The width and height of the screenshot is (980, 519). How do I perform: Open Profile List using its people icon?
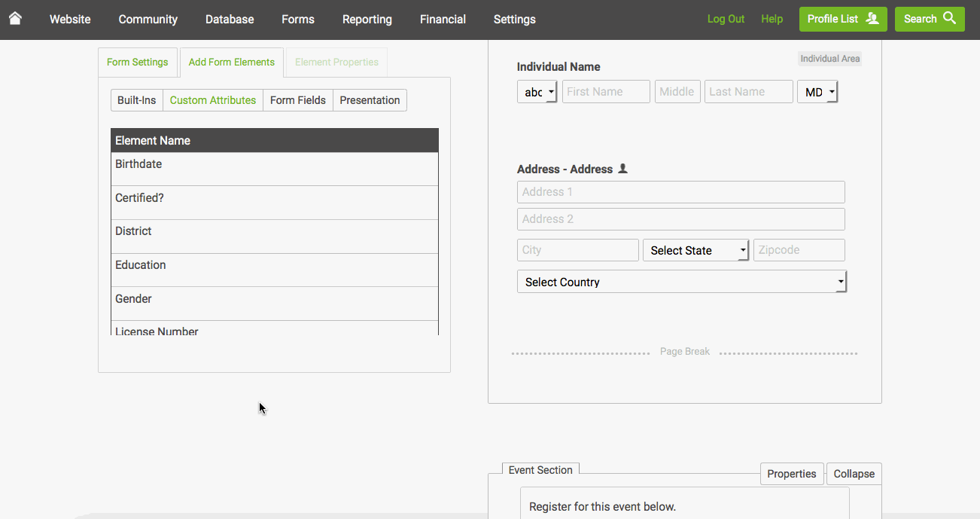tap(872, 19)
